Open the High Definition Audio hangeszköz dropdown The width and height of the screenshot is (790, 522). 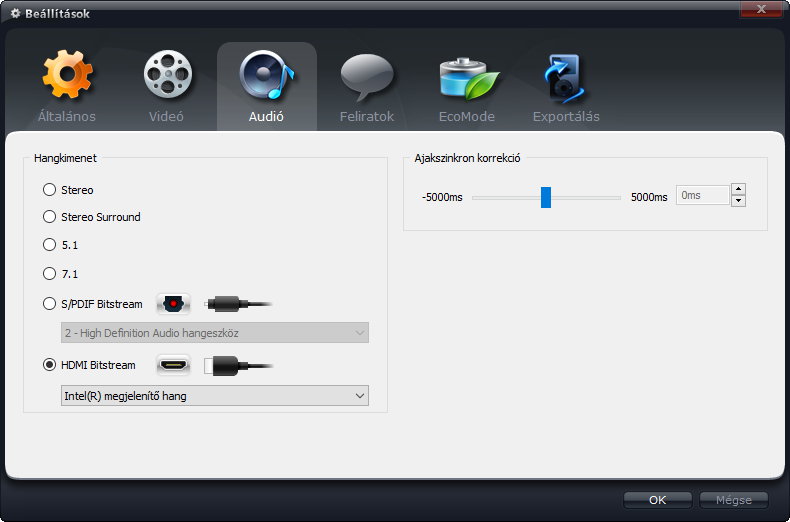[x=215, y=333]
